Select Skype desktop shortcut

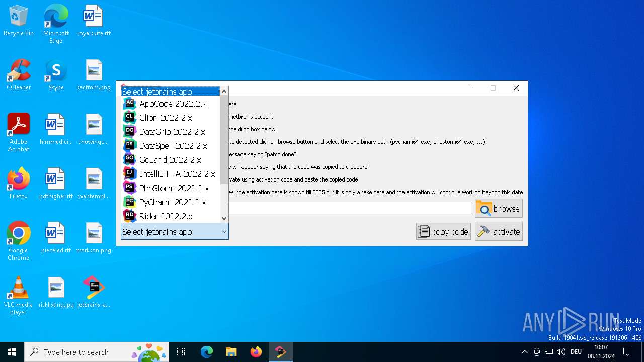(x=56, y=75)
